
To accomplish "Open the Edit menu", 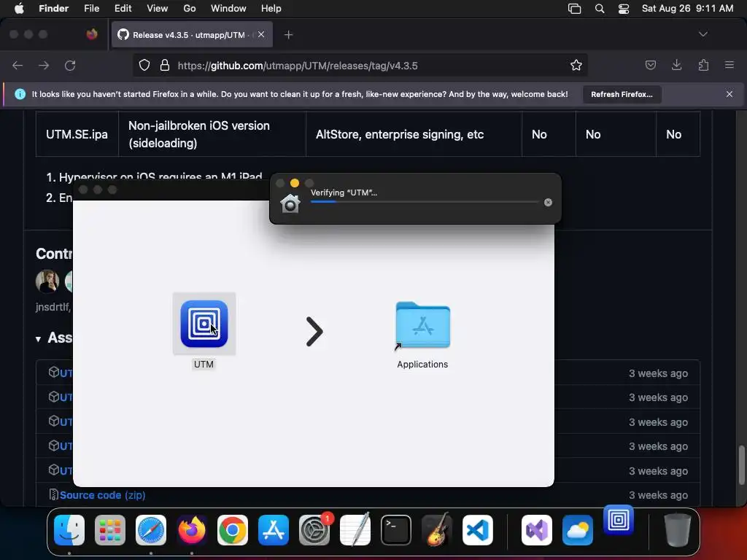I will click(123, 9).
